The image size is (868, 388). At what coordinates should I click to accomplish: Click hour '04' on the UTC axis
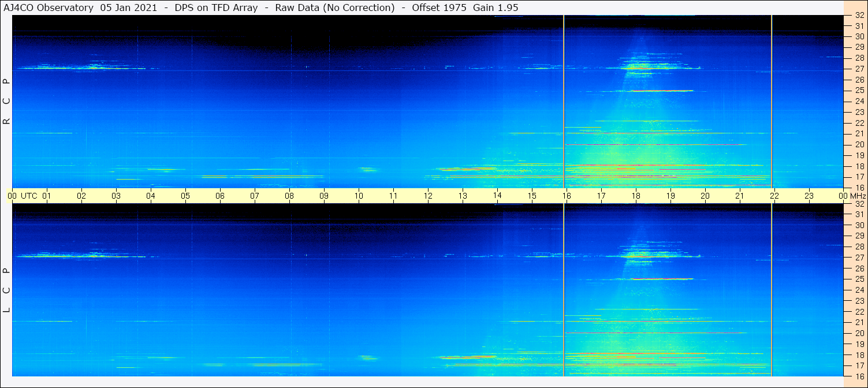pyautogui.click(x=151, y=196)
